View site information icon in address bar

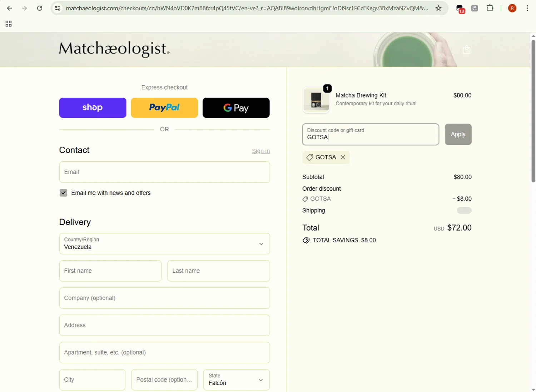click(x=58, y=8)
